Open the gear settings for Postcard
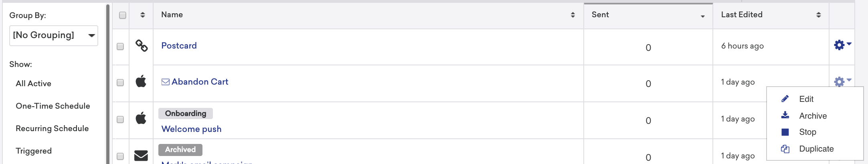The image size is (868, 164). (842, 45)
